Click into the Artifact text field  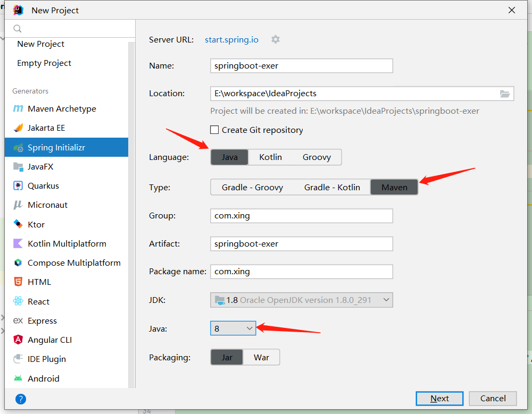click(301, 244)
